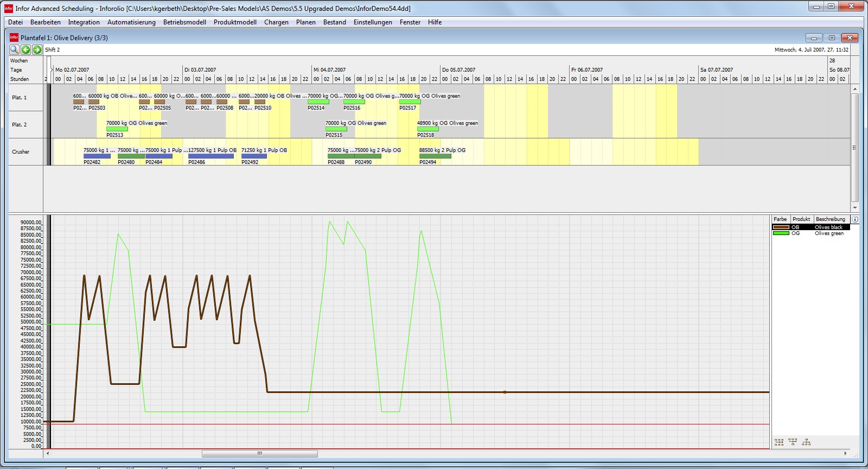Open the Chargen menu

coord(276,22)
